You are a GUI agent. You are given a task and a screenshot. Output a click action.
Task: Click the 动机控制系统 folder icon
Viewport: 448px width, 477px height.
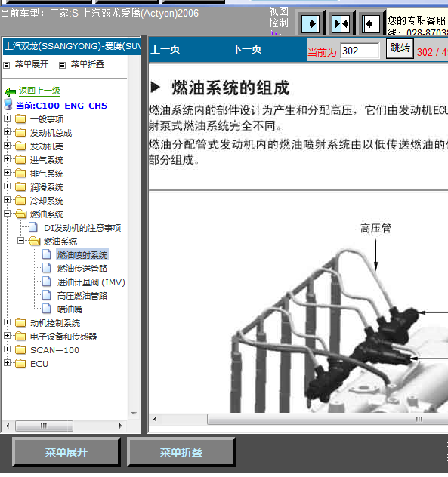point(20,322)
